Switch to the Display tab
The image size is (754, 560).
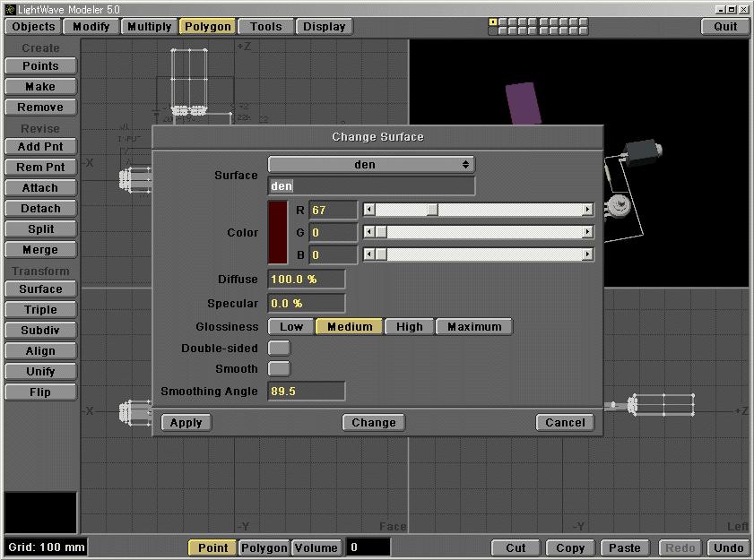pos(325,27)
